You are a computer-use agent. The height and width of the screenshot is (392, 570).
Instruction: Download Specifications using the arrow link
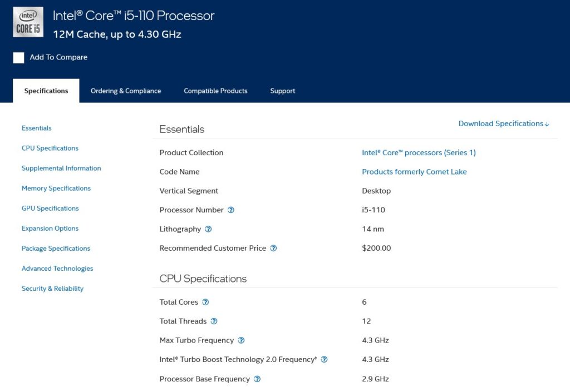[503, 123]
